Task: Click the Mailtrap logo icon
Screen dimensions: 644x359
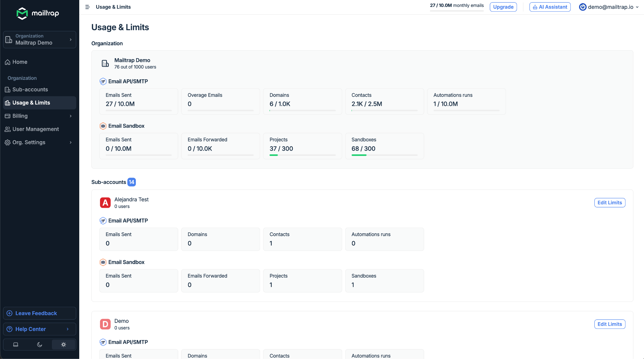Action: pyautogui.click(x=22, y=13)
